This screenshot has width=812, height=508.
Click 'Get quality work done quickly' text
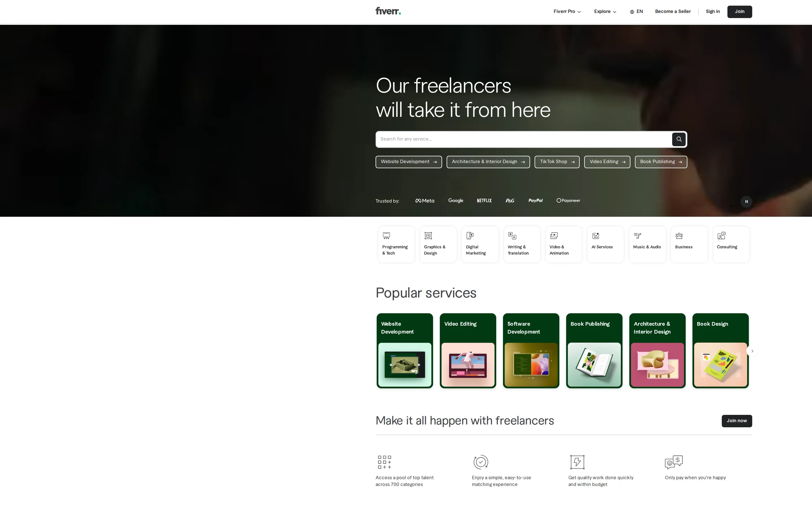[x=601, y=478]
